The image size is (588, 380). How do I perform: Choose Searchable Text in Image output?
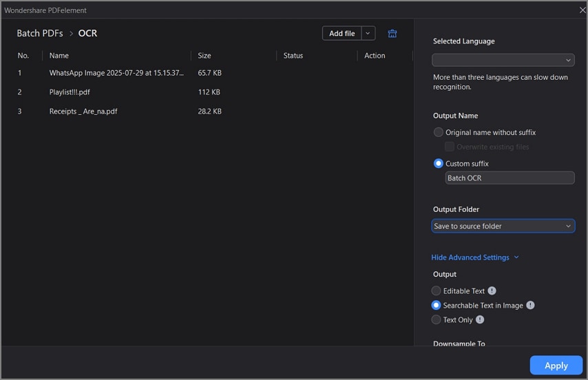436,306
